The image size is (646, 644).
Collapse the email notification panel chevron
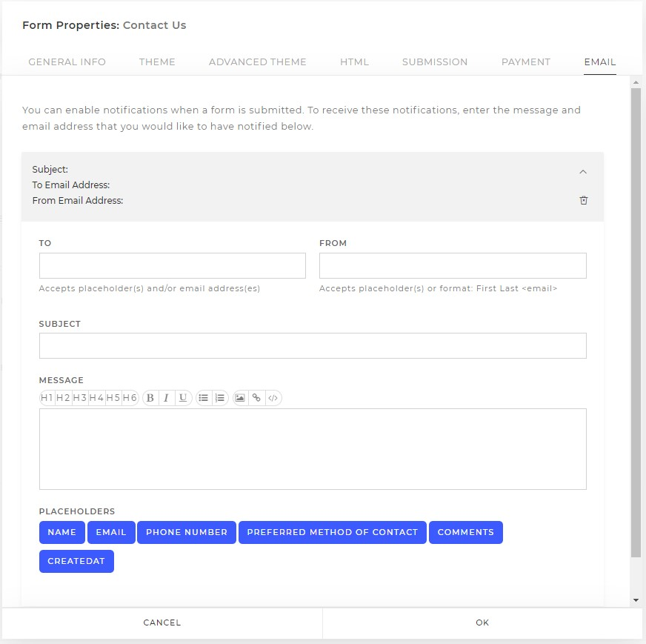click(x=583, y=171)
